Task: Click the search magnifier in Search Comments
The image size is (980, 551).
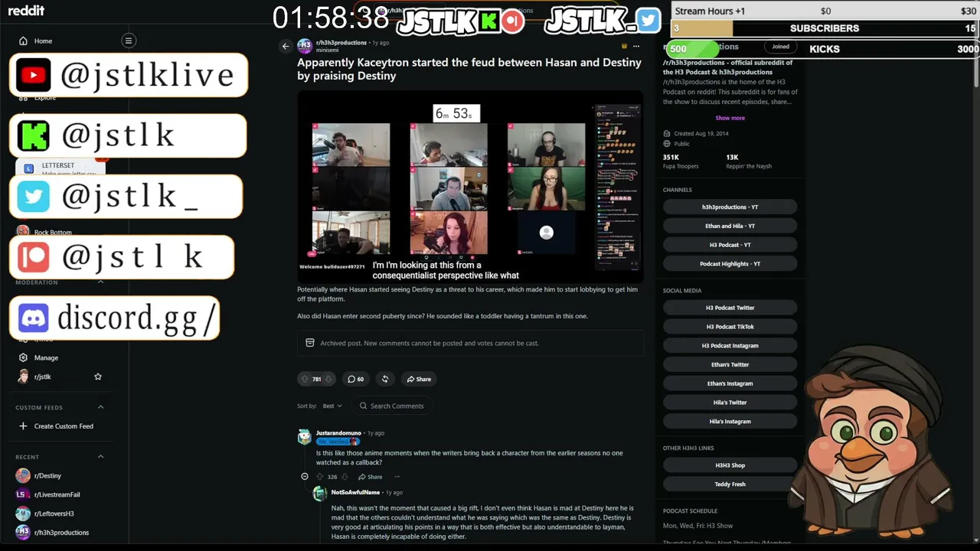Action: [364, 406]
